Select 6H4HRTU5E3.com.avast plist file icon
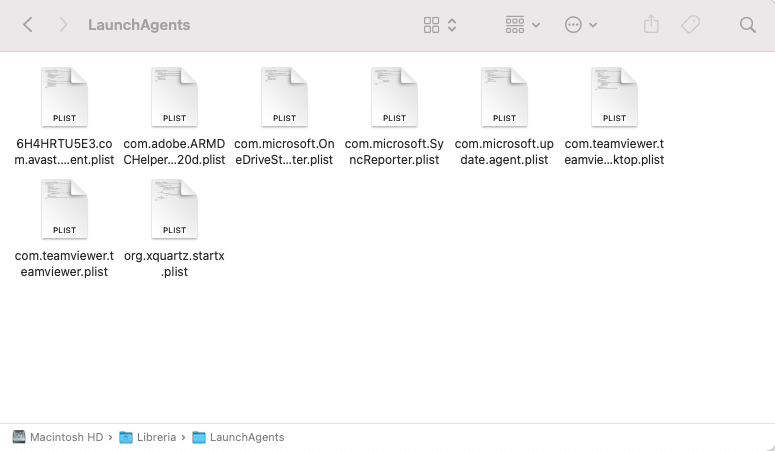This screenshot has height=451, width=775. tap(64, 97)
